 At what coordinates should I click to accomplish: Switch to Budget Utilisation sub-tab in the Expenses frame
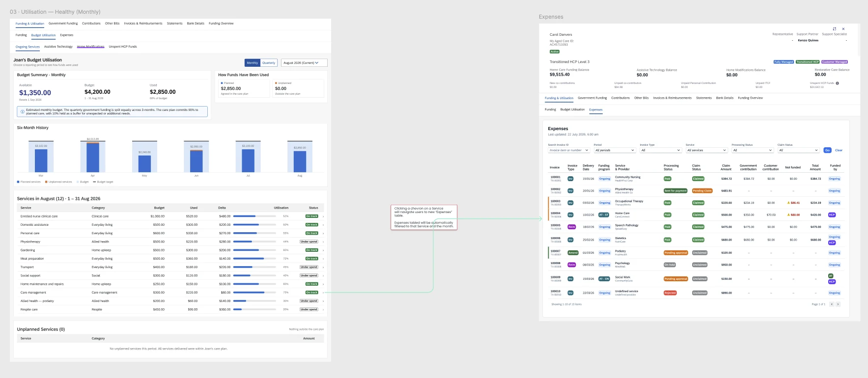click(x=572, y=109)
